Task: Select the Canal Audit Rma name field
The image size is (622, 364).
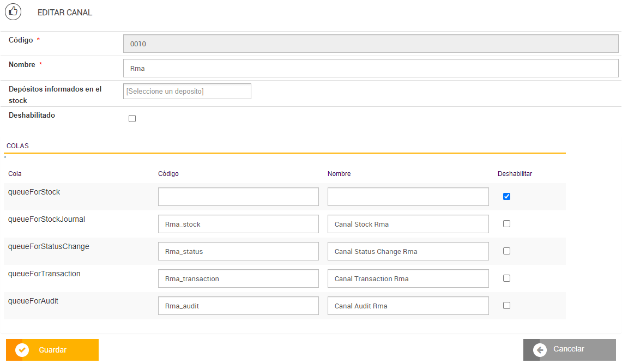Action: 408,306
